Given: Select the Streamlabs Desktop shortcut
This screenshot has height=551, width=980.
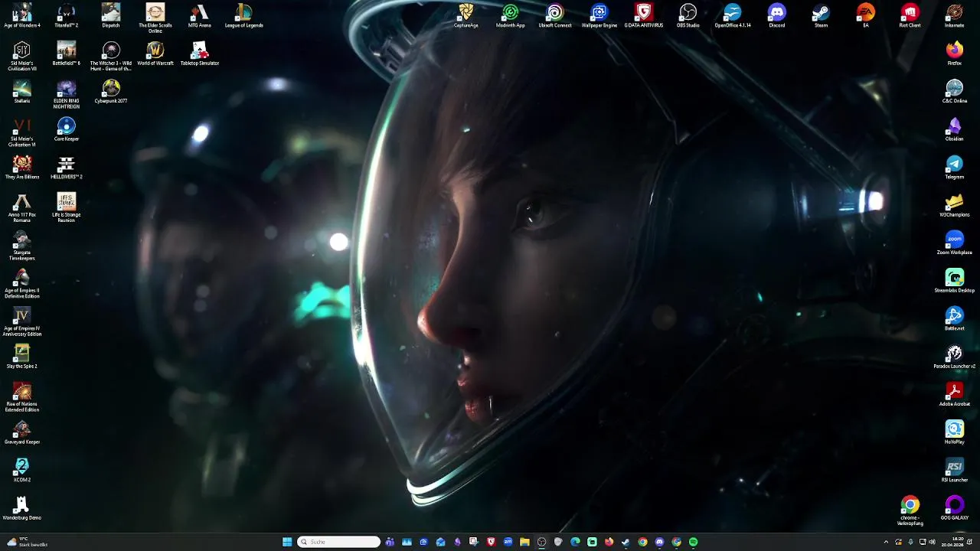Looking at the screenshot, I should coord(955,281).
